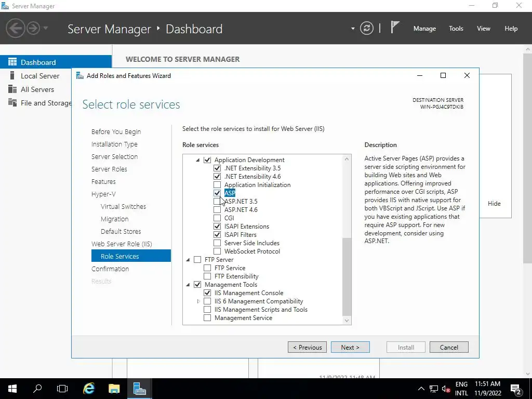Check the FTP Server checkbox
Viewport: 532px width, 399px height.
coord(197,260)
